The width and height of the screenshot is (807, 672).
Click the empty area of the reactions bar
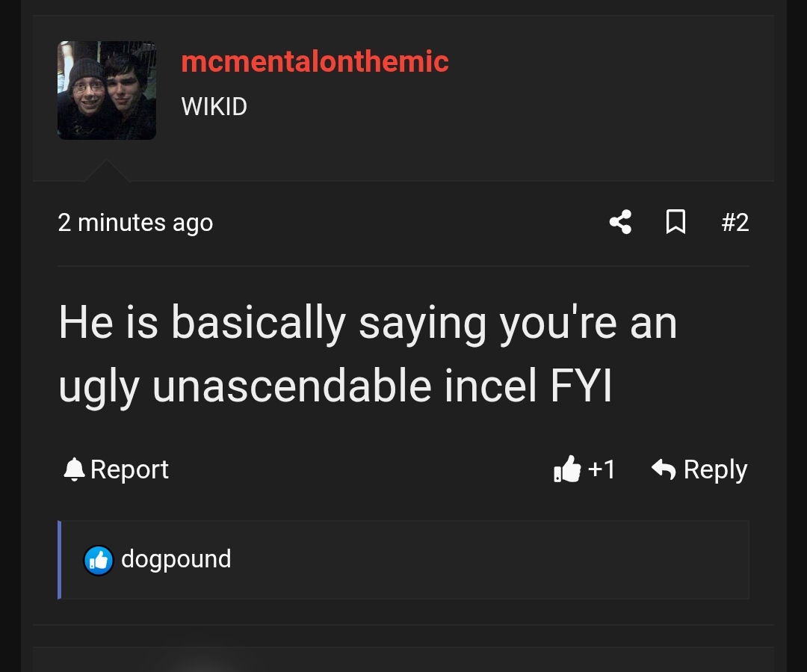pos(486,560)
